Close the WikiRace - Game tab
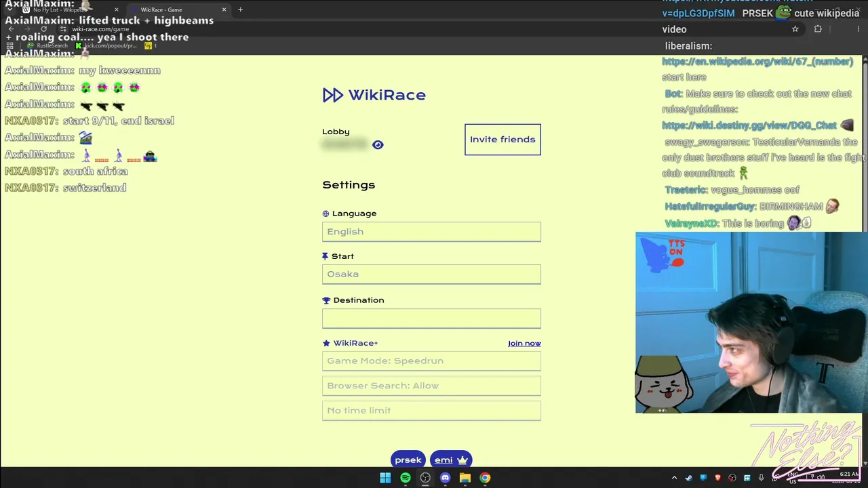The width and height of the screenshot is (868, 488). tap(224, 9)
